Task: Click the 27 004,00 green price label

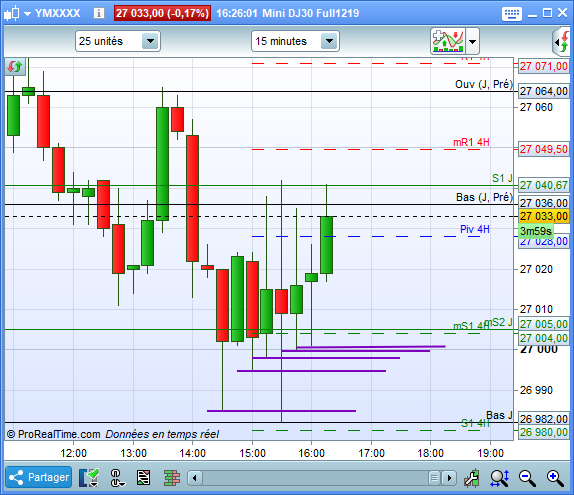Action: coord(544,338)
